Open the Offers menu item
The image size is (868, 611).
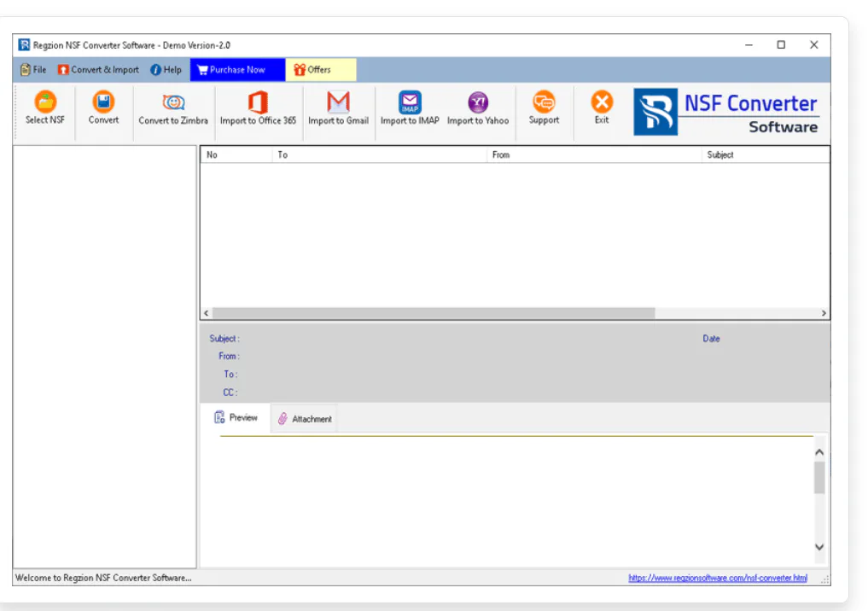tap(321, 70)
